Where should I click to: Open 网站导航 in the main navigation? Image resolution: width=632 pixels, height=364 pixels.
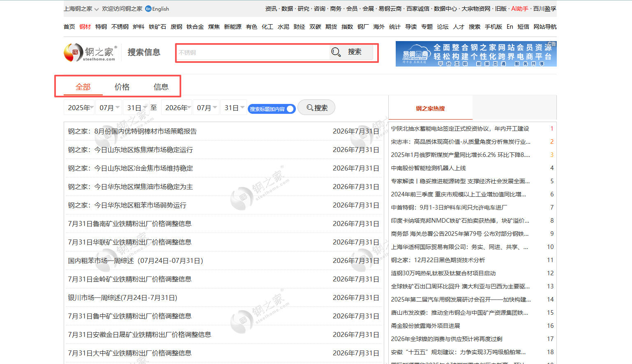[x=545, y=27]
